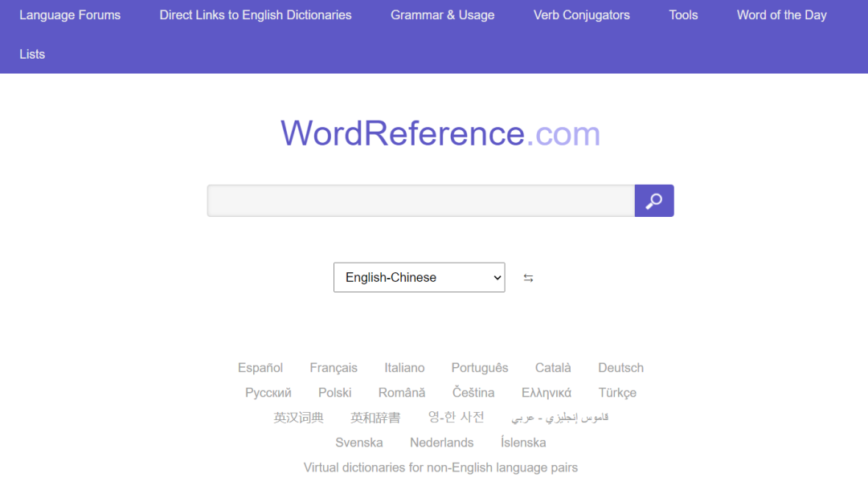Open the Verb Conjugators menu
The width and height of the screenshot is (868, 498).
pyautogui.click(x=581, y=15)
